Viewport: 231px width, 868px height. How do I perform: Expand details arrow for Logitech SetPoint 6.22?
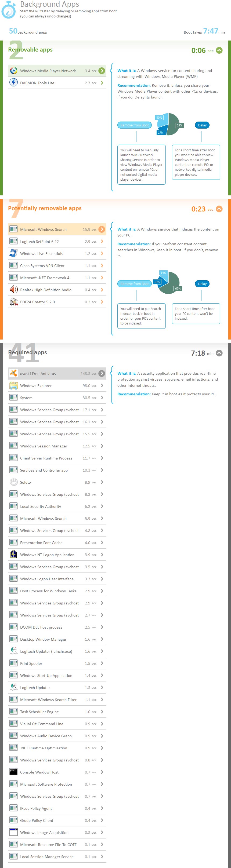(102, 242)
